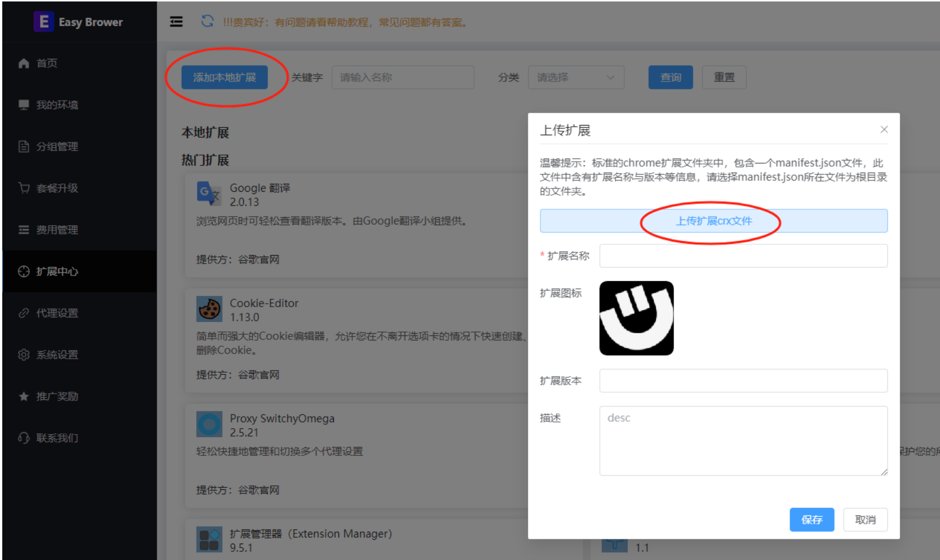This screenshot has height=560, width=940.
Task: Toggle the sidebar with the hamburger icon
Action: [x=176, y=21]
